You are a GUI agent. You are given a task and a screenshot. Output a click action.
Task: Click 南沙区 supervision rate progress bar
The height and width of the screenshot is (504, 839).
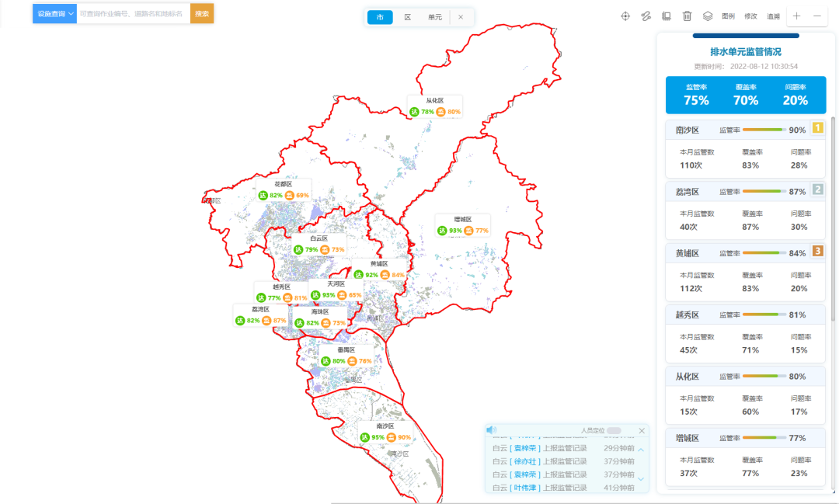coord(764,130)
